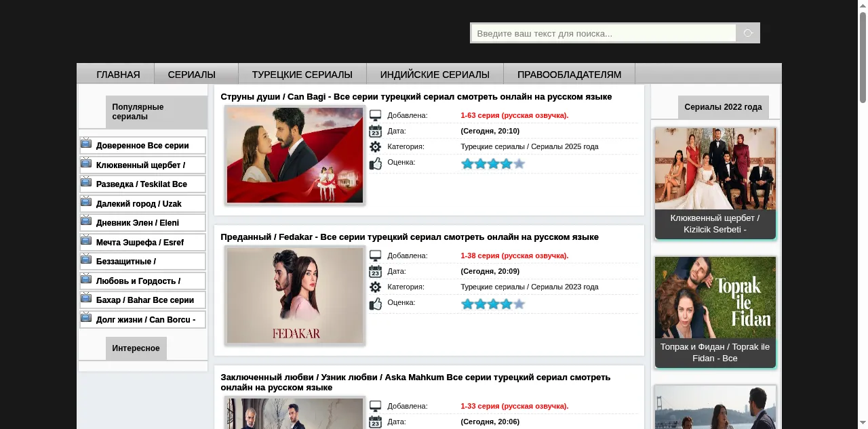
Task: Open СЕРИАЛЫ menu item
Action: click(192, 74)
